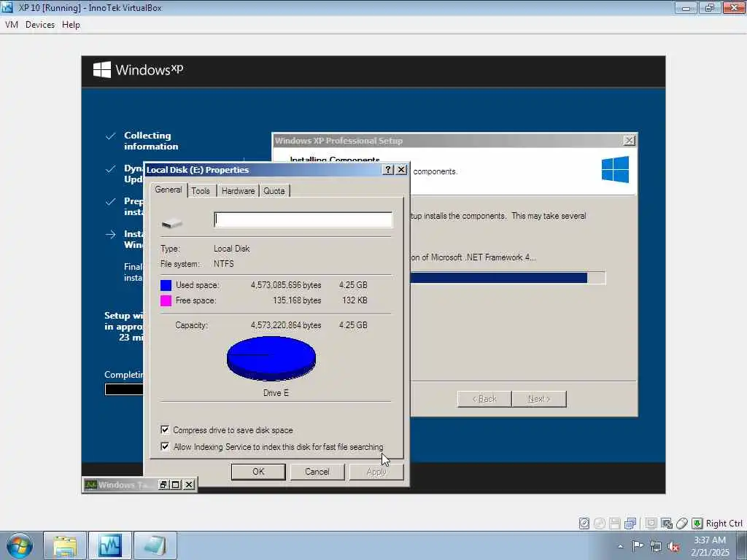Click the floppy disk status icon

pyautogui.click(x=614, y=524)
